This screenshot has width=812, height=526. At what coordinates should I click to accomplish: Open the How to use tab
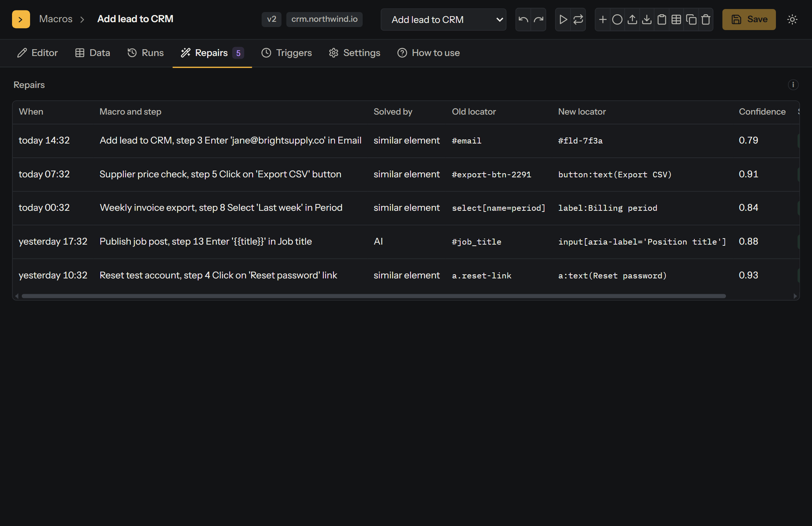pos(429,53)
